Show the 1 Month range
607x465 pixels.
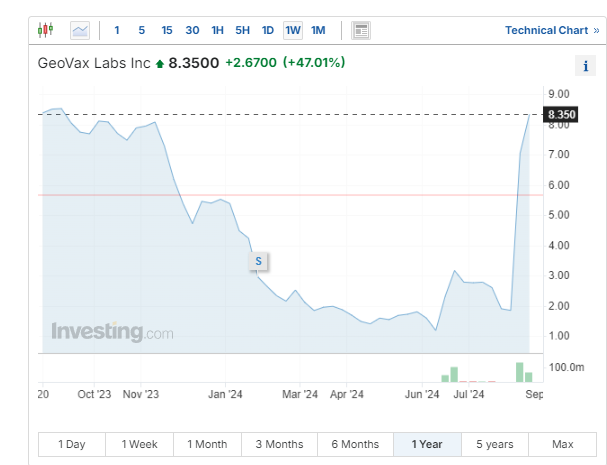coord(207,444)
